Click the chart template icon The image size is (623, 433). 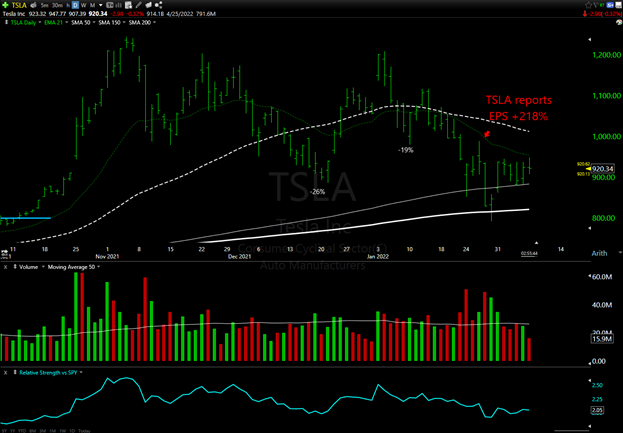click(x=110, y=5)
